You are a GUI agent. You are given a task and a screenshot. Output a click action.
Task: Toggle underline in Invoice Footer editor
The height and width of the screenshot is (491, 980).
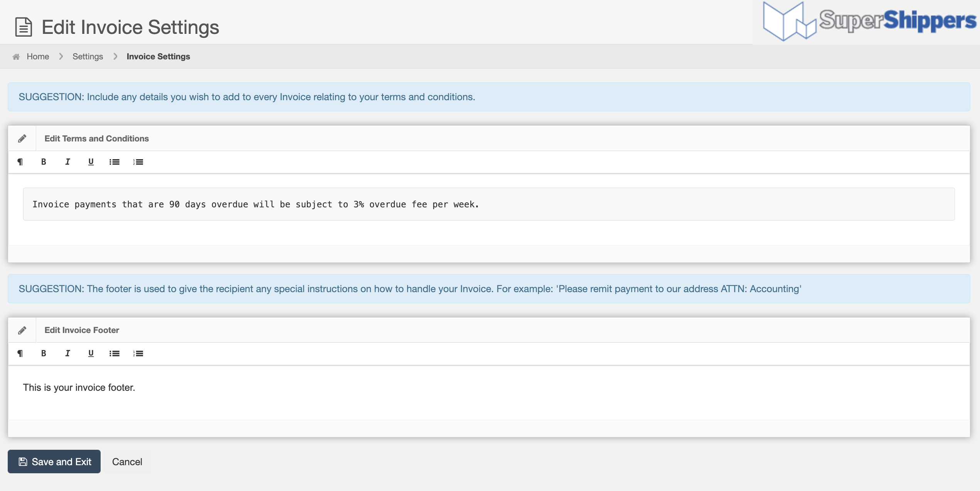(x=91, y=353)
